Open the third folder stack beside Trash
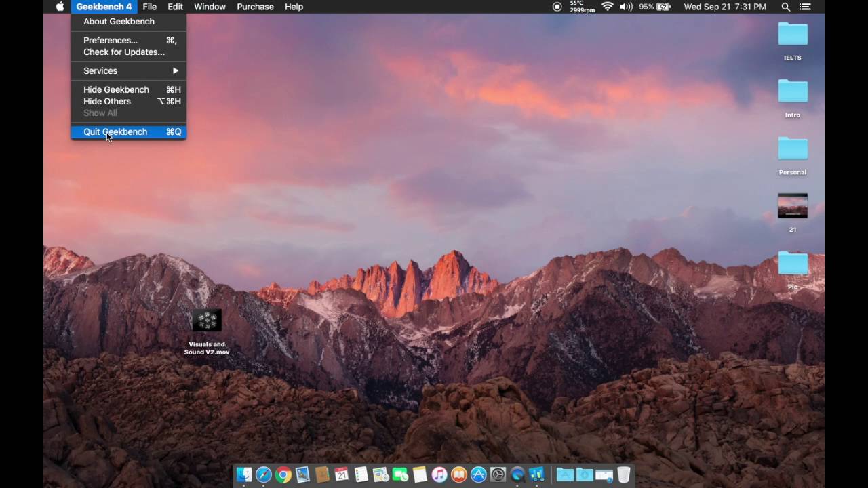 tap(604, 475)
